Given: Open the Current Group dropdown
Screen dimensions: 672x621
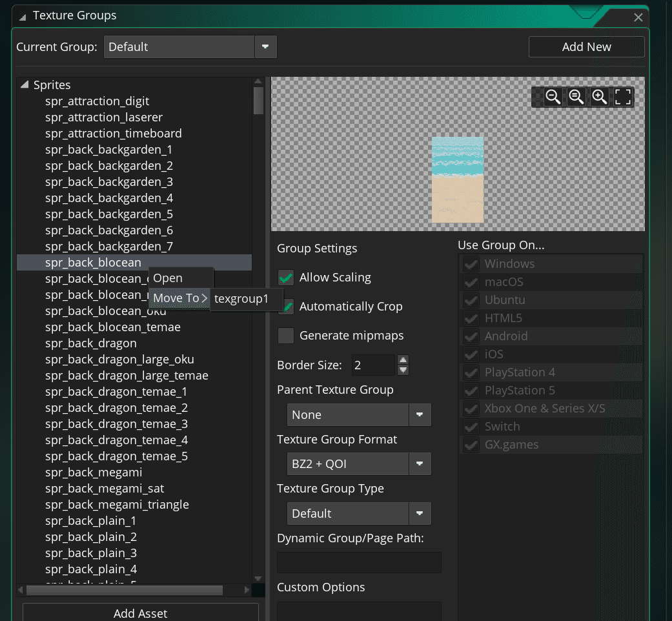Looking at the screenshot, I should click(x=266, y=46).
